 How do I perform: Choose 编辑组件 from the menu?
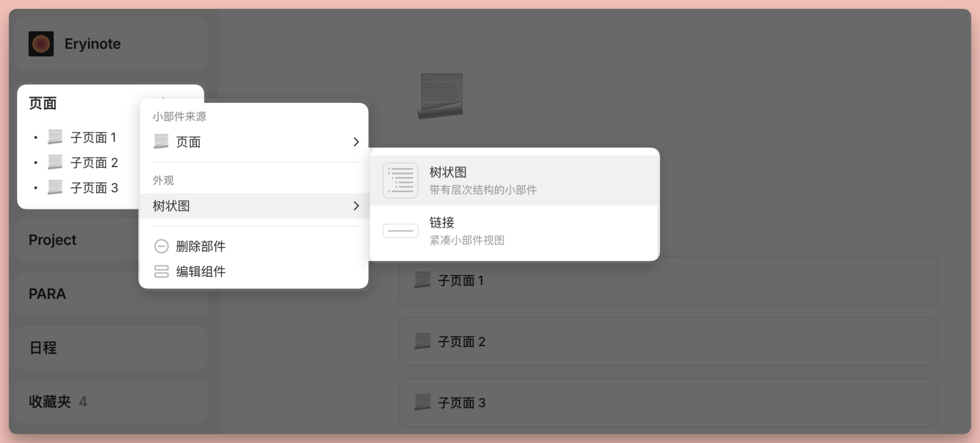click(x=254, y=271)
